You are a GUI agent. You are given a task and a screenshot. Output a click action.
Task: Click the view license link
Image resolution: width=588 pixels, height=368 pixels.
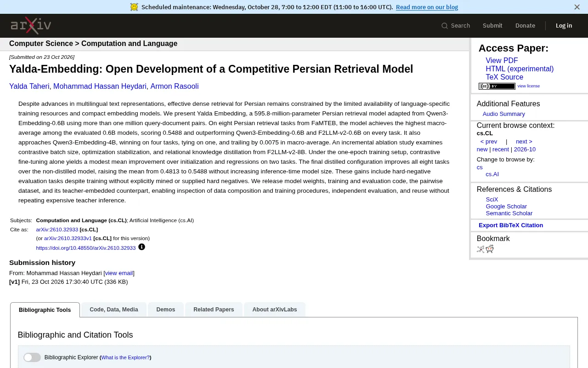coord(528,86)
